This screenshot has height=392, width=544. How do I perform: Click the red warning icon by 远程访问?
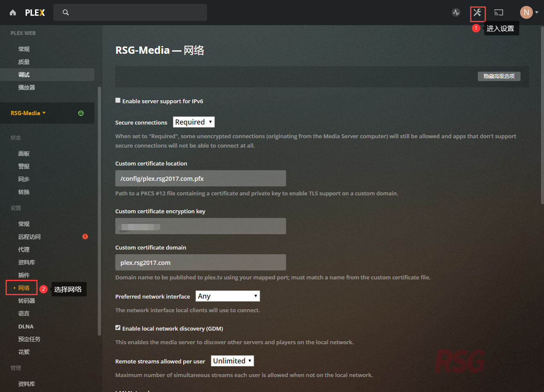pyautogui.click(x=85, y=236)
